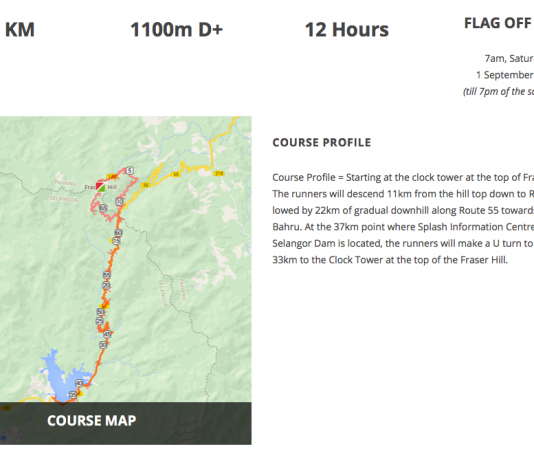
Task: Click the 40 km marker near dam
Action: coord(79,383)
